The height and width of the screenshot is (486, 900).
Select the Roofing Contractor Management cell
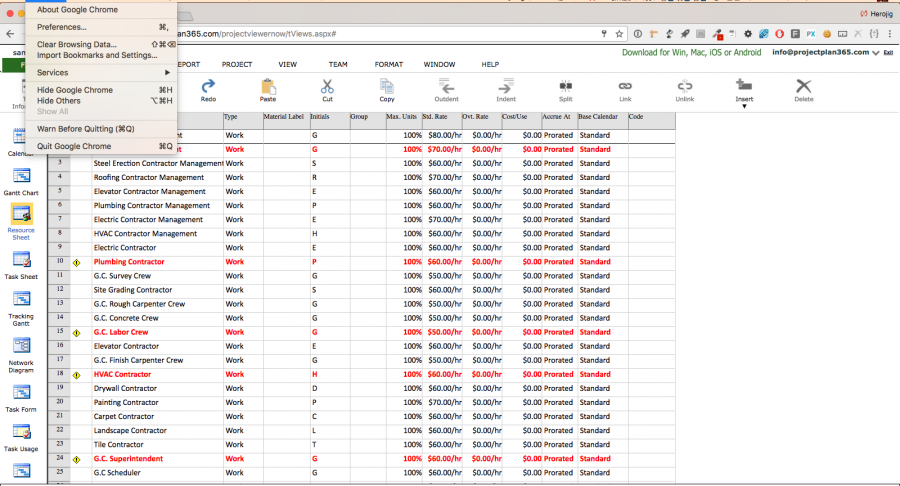coord(158,177)
